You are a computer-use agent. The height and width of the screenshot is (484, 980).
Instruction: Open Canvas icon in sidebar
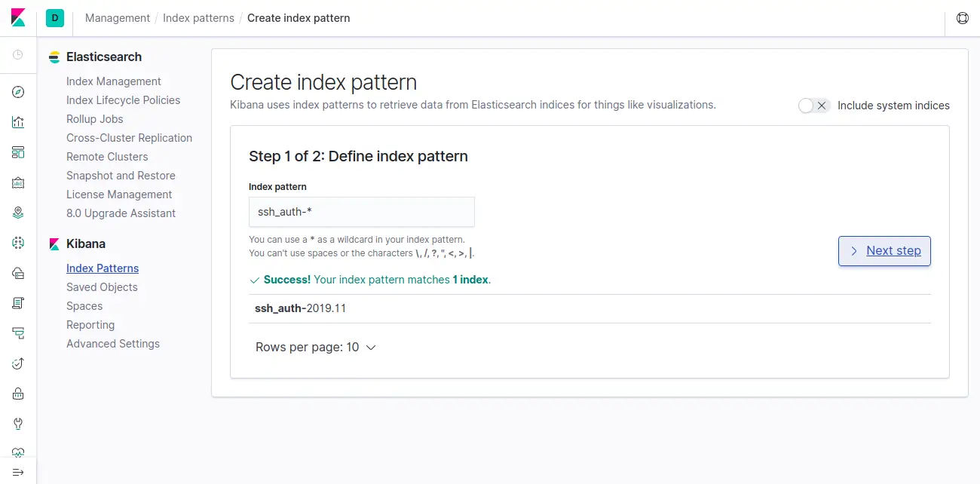(x=18, y=182)
